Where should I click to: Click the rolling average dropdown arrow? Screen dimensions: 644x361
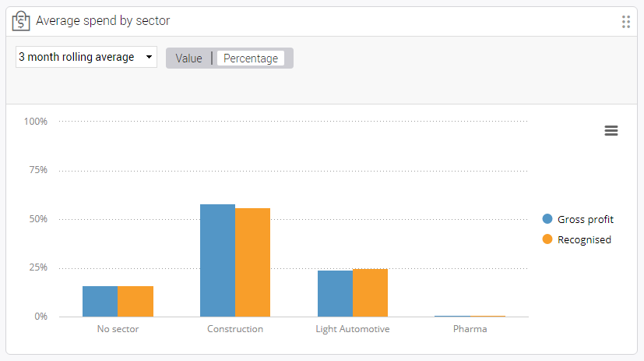coord(149,57)
